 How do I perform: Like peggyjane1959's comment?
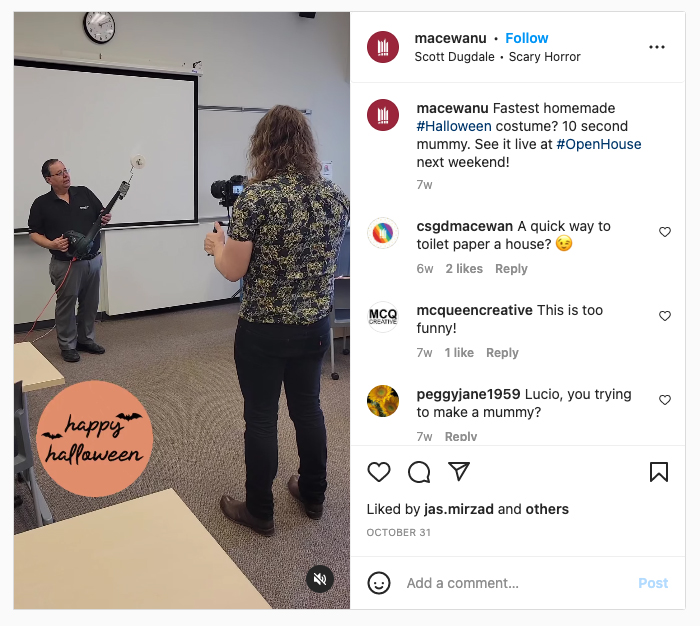click(665, 400)
